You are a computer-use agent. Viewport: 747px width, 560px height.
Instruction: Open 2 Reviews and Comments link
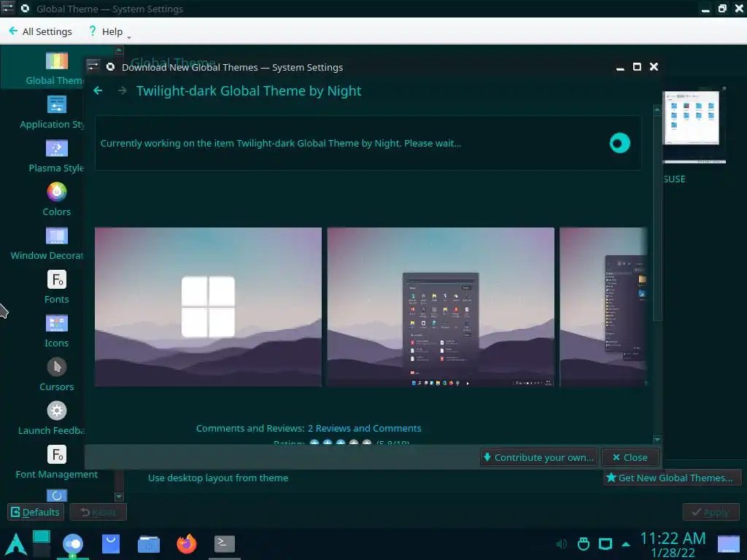click(365, 428)
